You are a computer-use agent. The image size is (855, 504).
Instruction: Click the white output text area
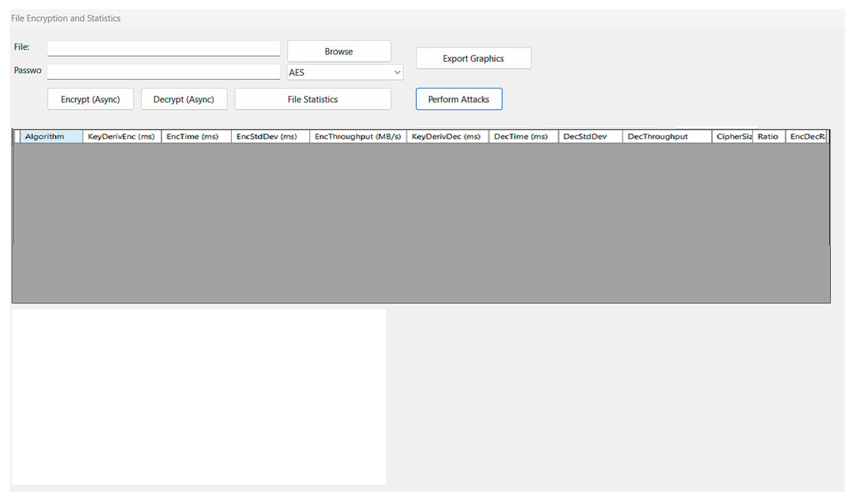coord(198,397)
